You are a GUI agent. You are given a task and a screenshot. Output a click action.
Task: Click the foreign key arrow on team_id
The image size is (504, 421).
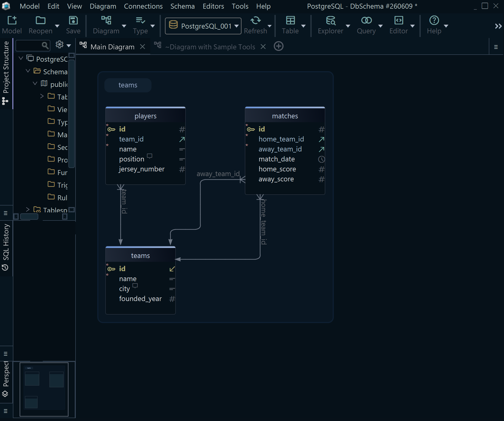(x=182, y=139)
